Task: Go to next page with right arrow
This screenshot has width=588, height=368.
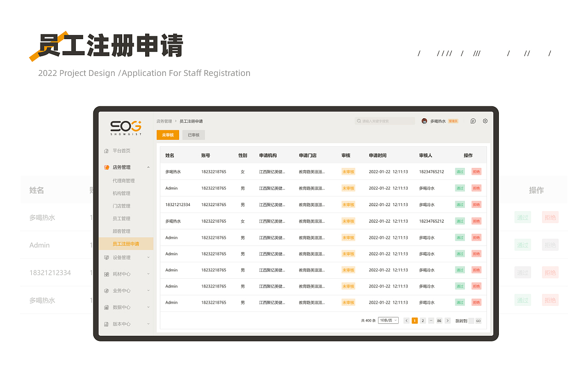Action: (447, 321)
